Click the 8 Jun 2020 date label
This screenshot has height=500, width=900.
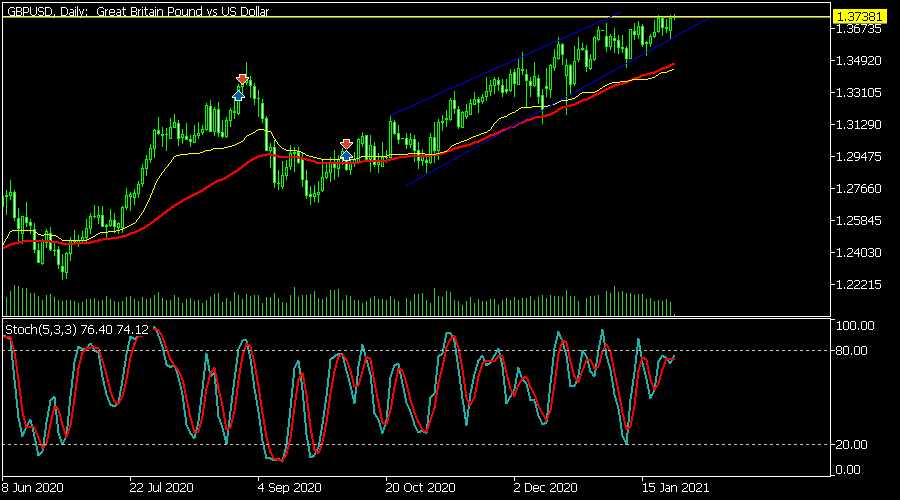click(x=33, y=488)
